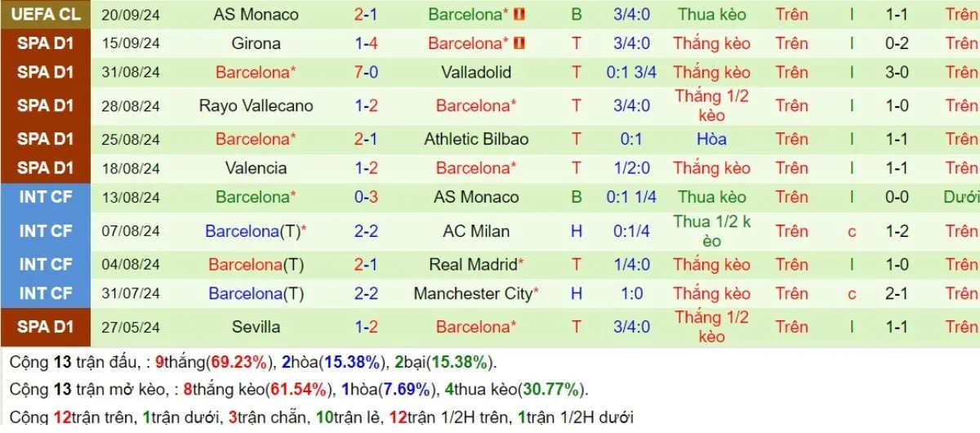Open the Manchester City team link
980x433 pixels.
(472, 293)
